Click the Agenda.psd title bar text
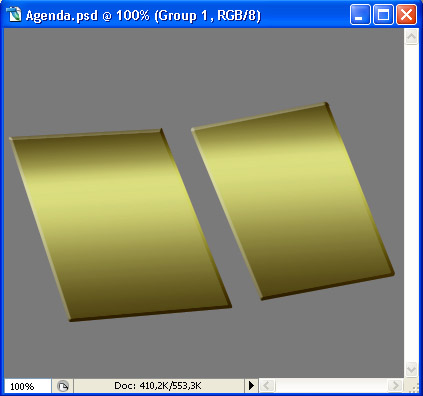The image size is (423, 396). tap(143, 15)
